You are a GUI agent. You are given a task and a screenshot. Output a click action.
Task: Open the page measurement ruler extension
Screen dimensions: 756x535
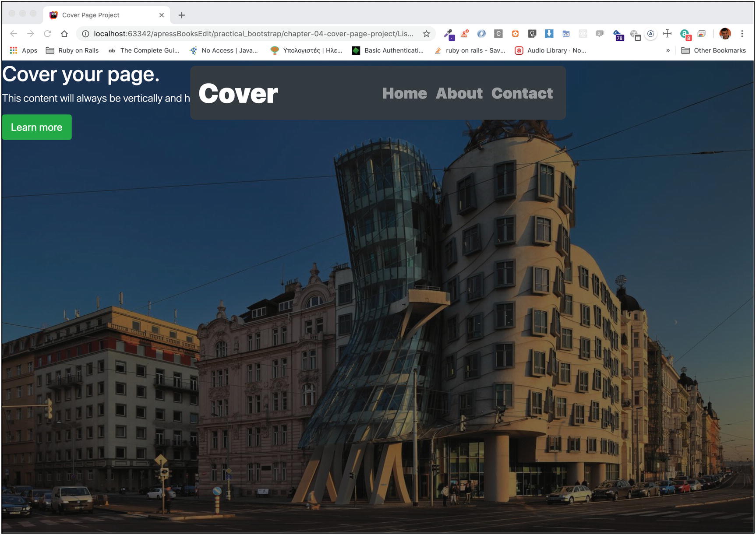click(x=667, y=33)
